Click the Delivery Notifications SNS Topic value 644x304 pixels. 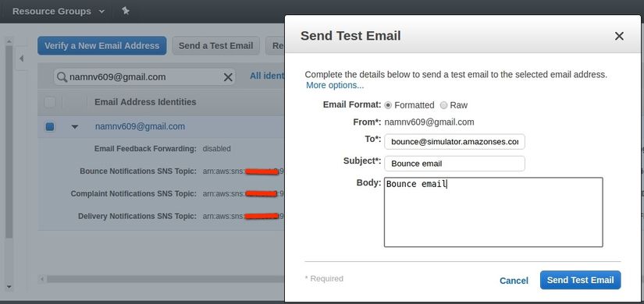pos(243,216)
